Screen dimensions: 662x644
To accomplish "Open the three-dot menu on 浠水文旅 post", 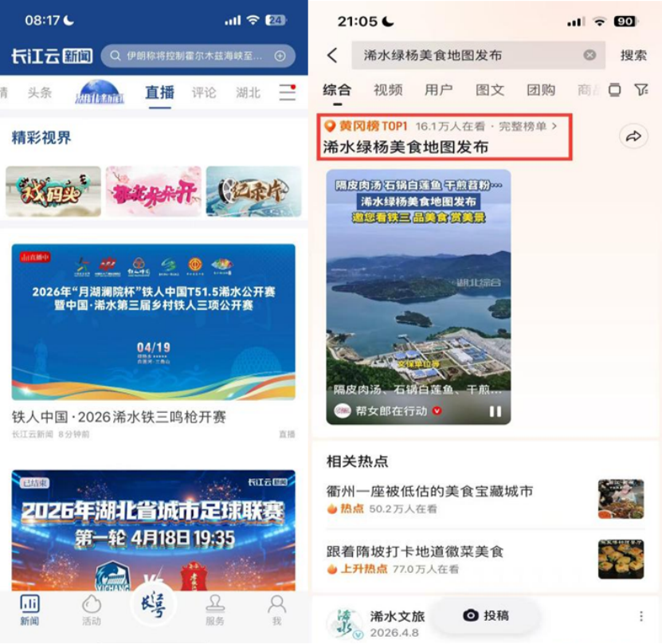I will [641, 616].
